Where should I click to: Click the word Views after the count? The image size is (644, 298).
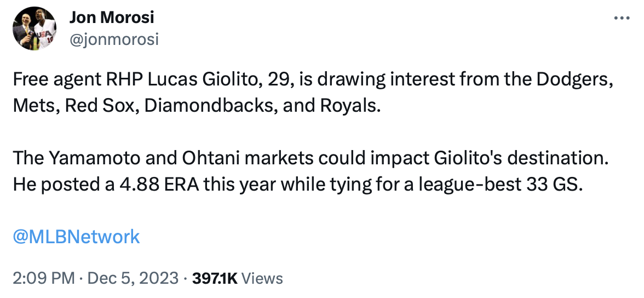pos(262,278)
